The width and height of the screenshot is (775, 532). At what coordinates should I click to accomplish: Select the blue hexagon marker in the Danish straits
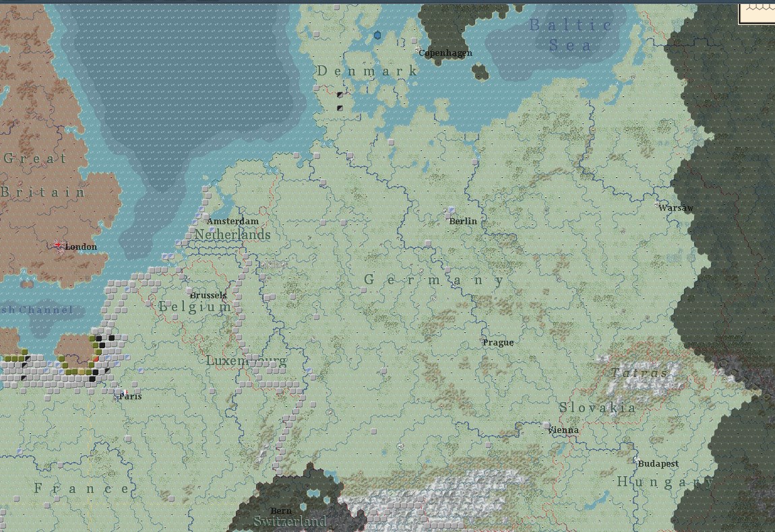click(x=377, y=35)
